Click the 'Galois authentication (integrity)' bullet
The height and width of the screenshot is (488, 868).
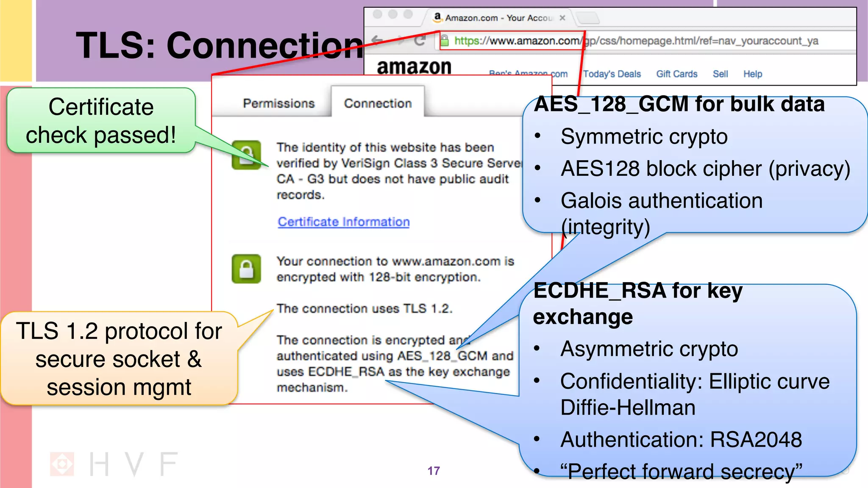coord(662,213)
